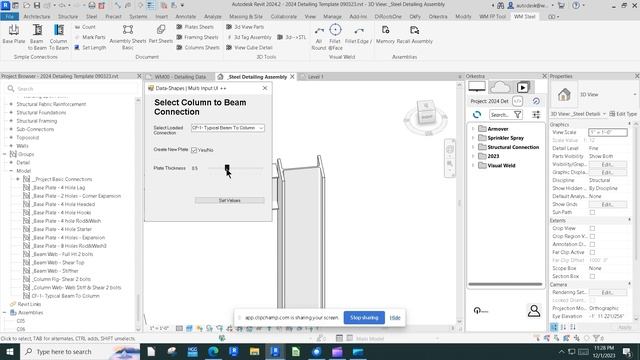This screenshot has width=640, height=360.
Task: Click the Orkestra play/run panel icon
Action: pos(523,87)
